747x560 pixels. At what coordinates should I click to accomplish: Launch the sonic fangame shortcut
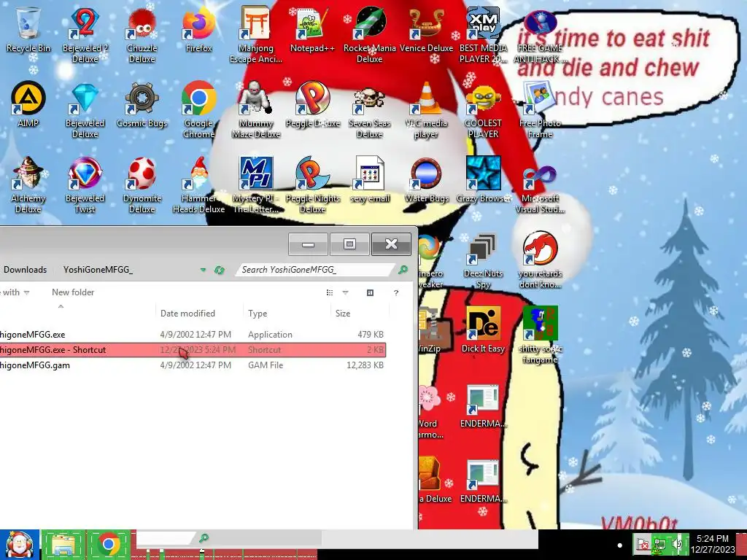point(541,334)
